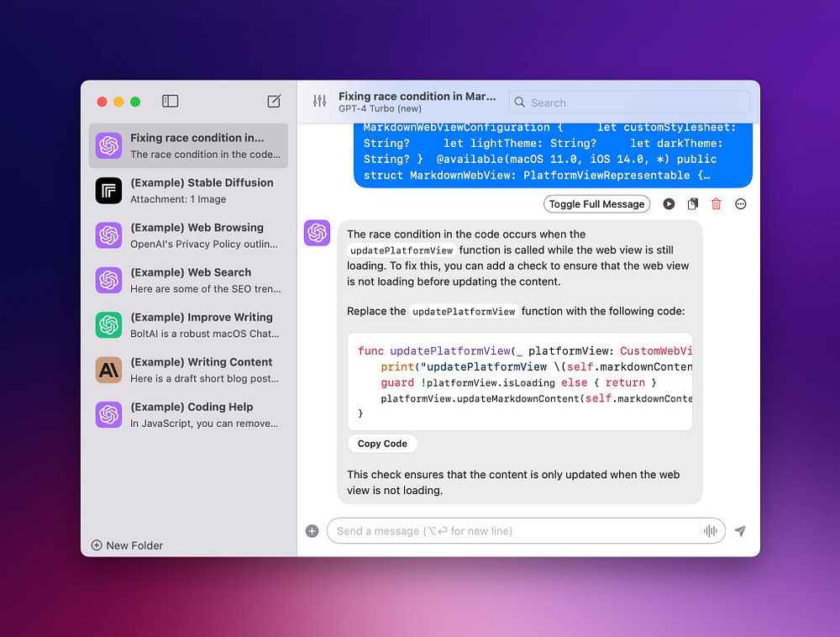Click Copy Code button
This screenshot has width=840, height=637.
point(382,444)
